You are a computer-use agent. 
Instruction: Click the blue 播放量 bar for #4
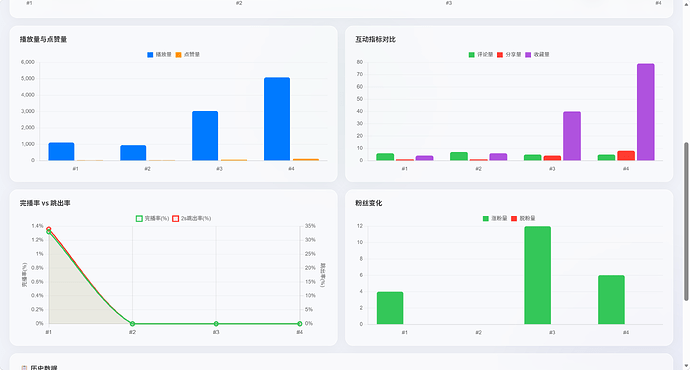(277, 119)
